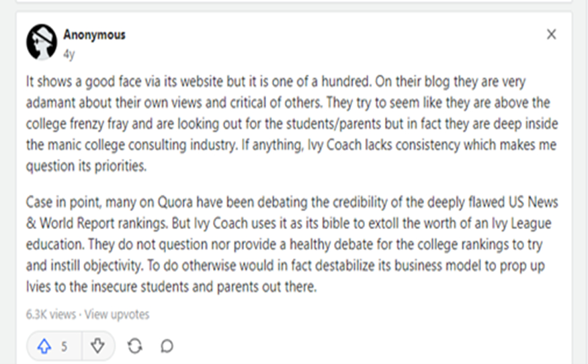The height and width of the screenshot is (364, 588).
Task: Click the Anonymous author name
Action: (x=94, y=35)
